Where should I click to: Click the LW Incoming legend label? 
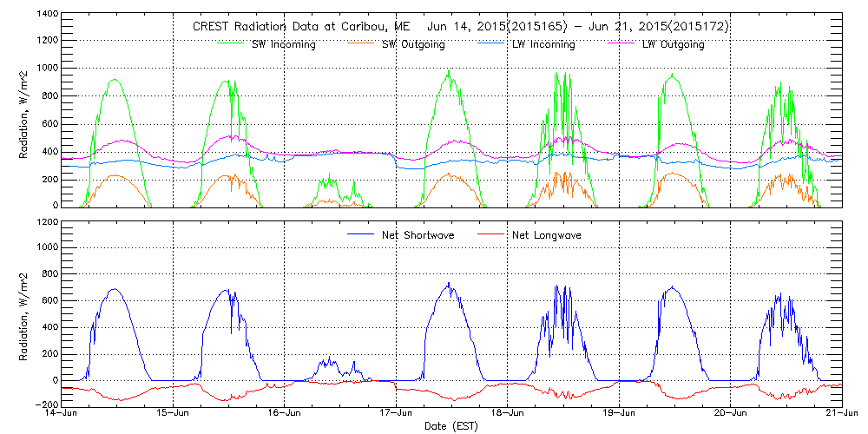tap(542, 44)
